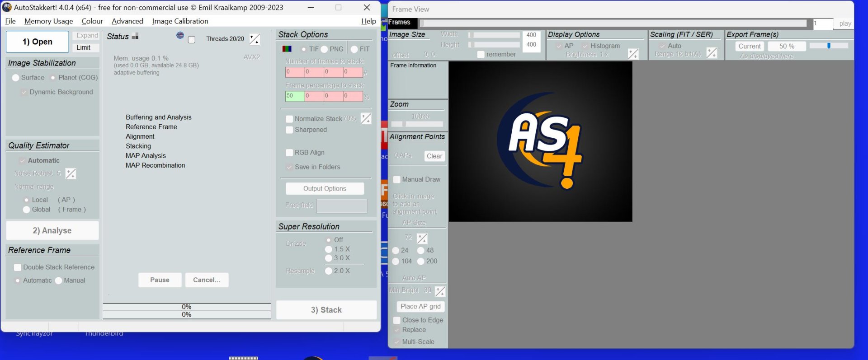Select Manual reference frame option
Screen dimensions: 868x360
pyautogui.click(x=58, y=281)
